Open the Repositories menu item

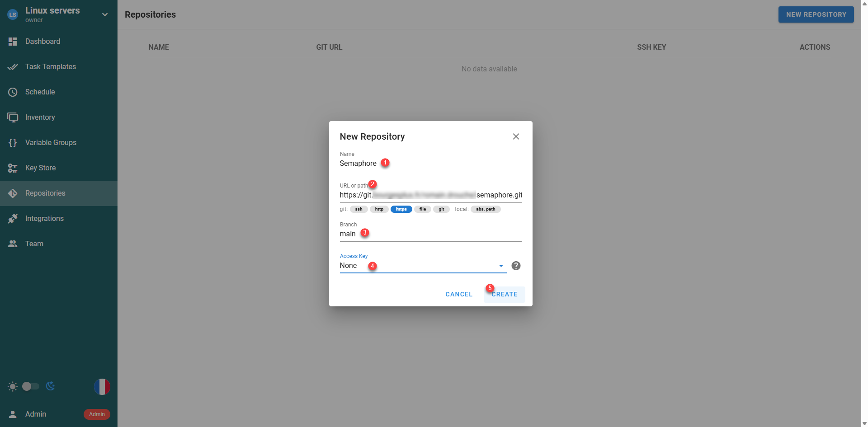(45, 193)
